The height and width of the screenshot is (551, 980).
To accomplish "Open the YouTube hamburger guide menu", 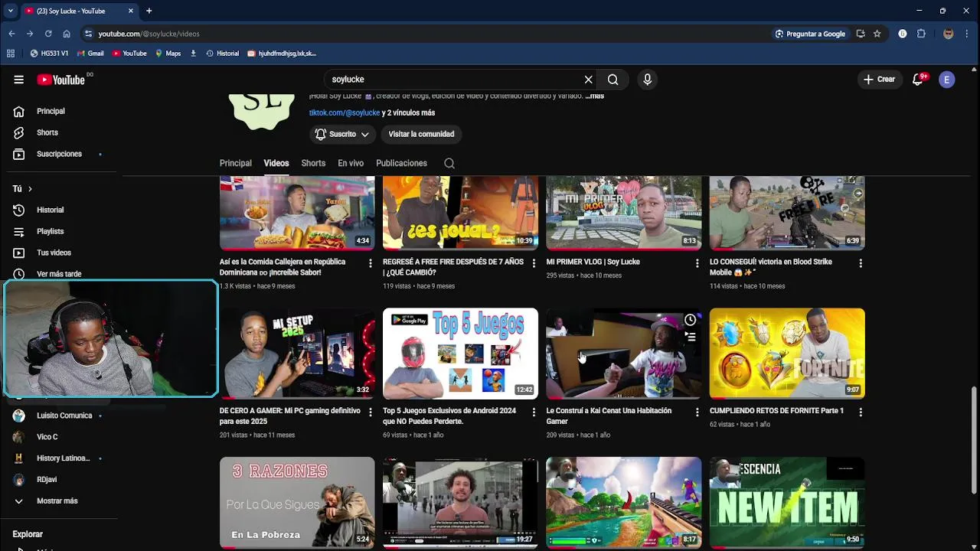I will 18,80.
